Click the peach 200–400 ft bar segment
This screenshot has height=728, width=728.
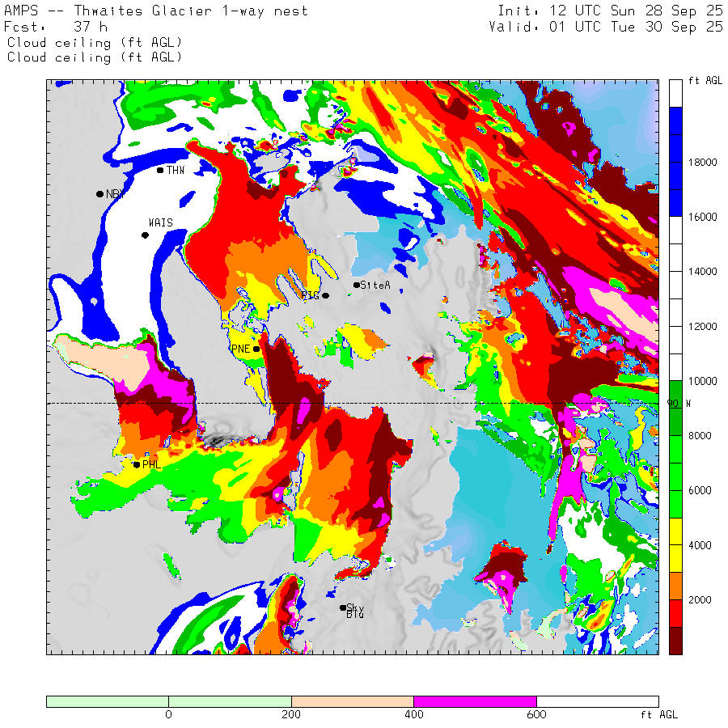(352, 701)
